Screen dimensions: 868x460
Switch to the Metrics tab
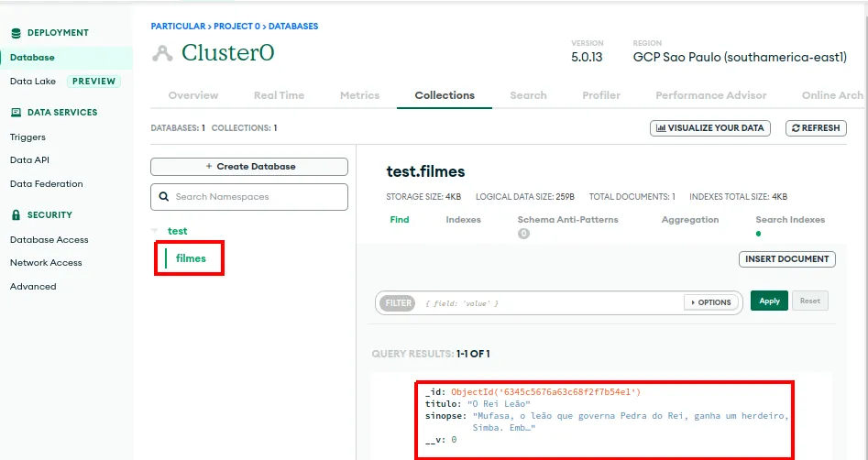click(360, 95)
